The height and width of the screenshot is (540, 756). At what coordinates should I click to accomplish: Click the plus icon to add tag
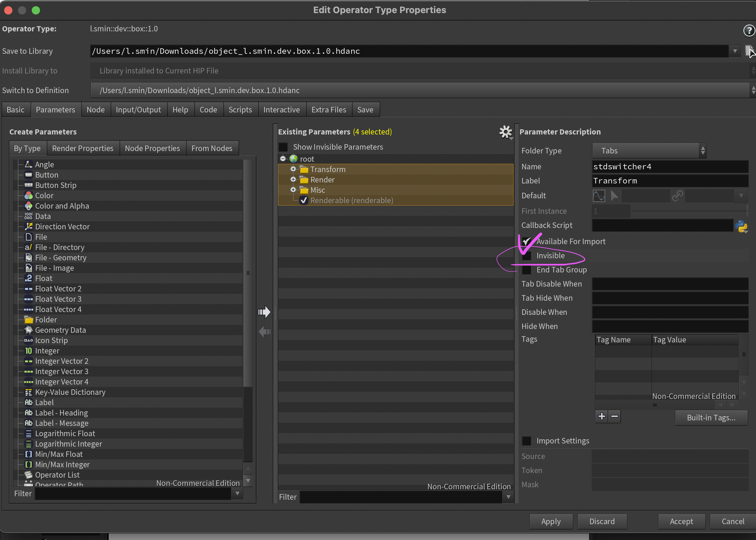pyautogui.click(x=602, y=417)
